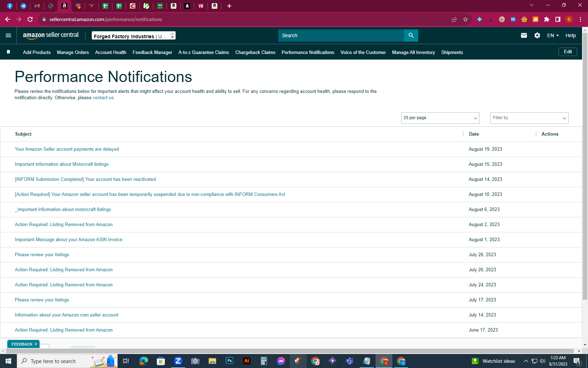Toggle the browser side panel icon

[558, 19]
